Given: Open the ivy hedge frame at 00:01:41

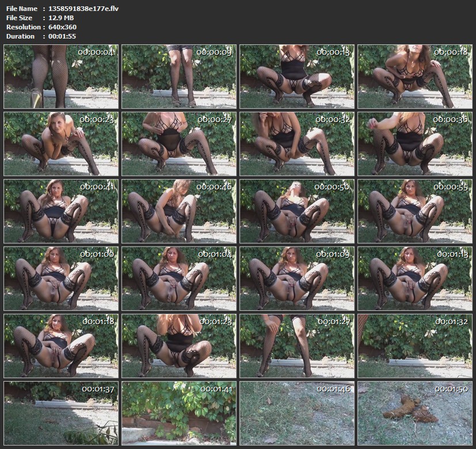Looking at the screenshot, I should tap(178, 413).
